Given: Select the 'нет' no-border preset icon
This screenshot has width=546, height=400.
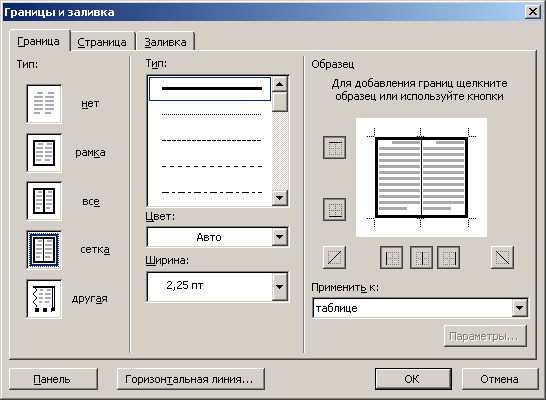Looking at the screenshot, I should [x=44, y=104].
